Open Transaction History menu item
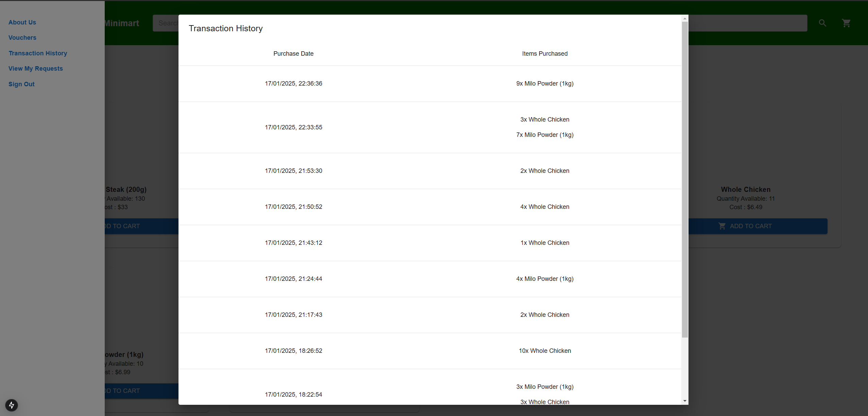This screenshot has height=416, width=868. (x=38, y=53)
